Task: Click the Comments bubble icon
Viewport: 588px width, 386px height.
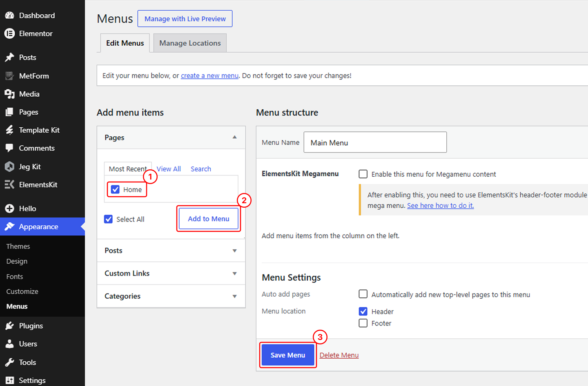Action: (9, 148)
